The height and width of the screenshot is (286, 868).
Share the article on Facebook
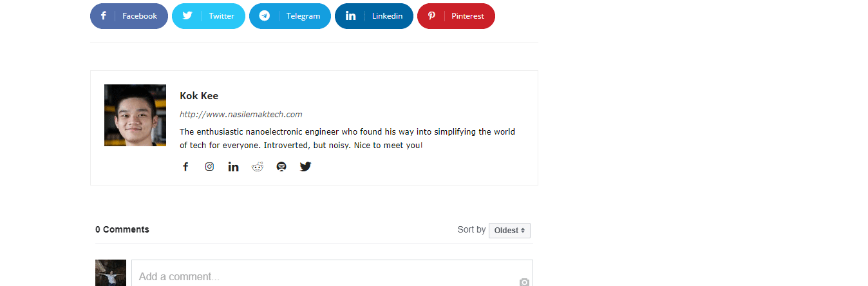click(x=129, y=16)
